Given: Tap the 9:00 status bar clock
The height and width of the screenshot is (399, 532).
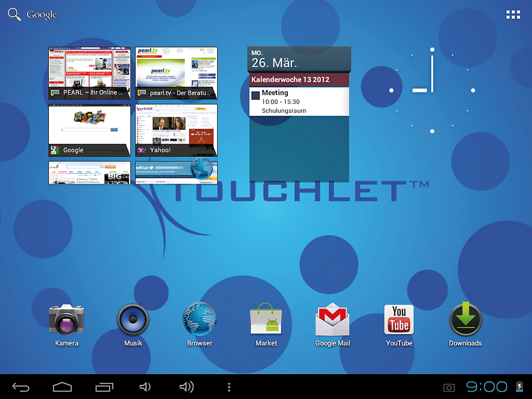Looking at the screenshot, I should (x=487, y=387).
